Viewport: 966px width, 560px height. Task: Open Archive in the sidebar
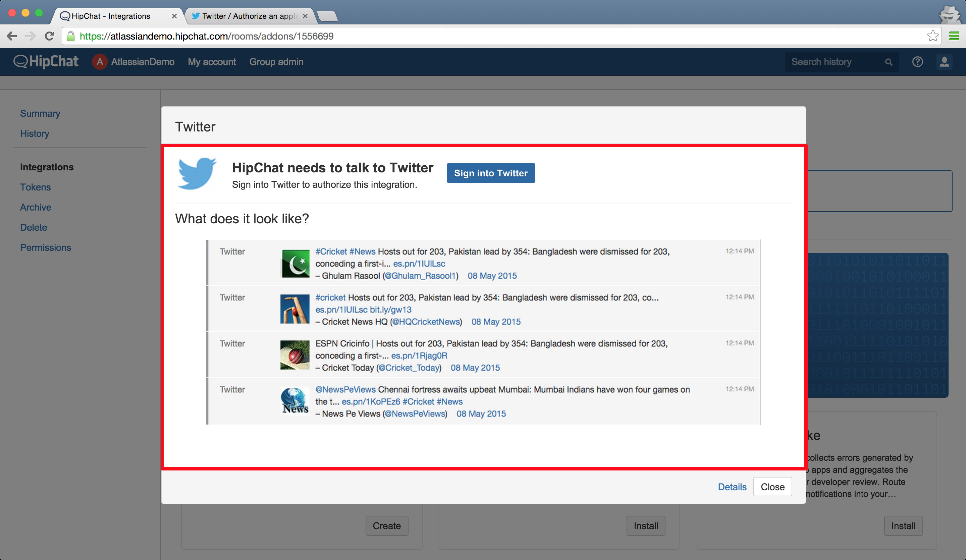36,207
